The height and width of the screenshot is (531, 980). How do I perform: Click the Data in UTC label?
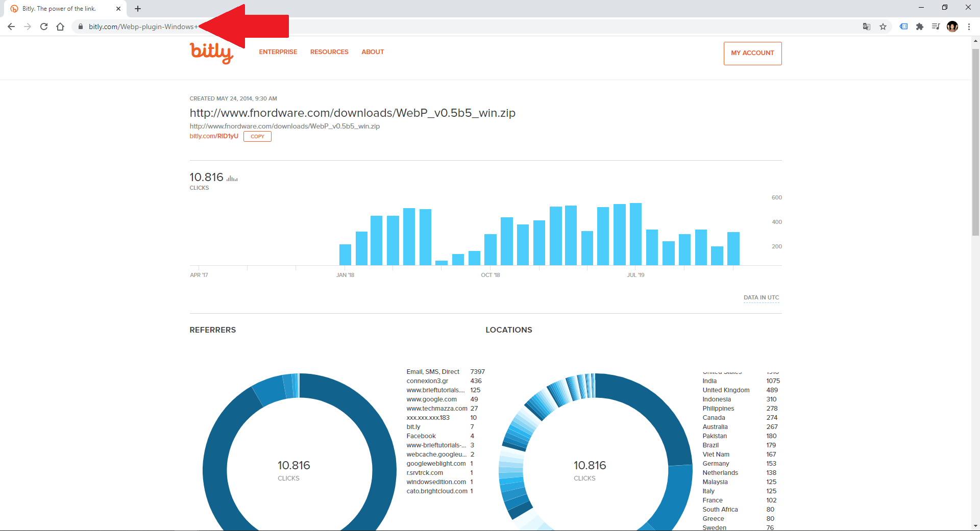click(x=761, y=297)
